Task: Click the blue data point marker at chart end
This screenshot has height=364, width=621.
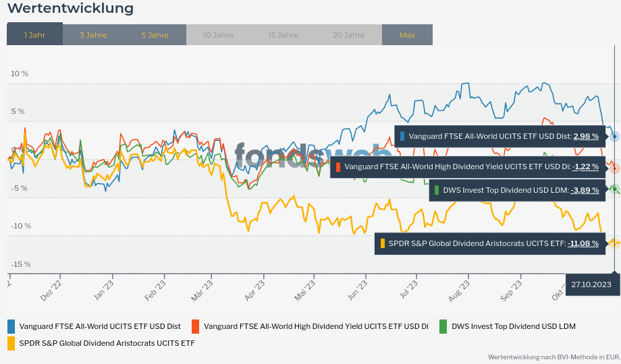Action: coord(615,136)
